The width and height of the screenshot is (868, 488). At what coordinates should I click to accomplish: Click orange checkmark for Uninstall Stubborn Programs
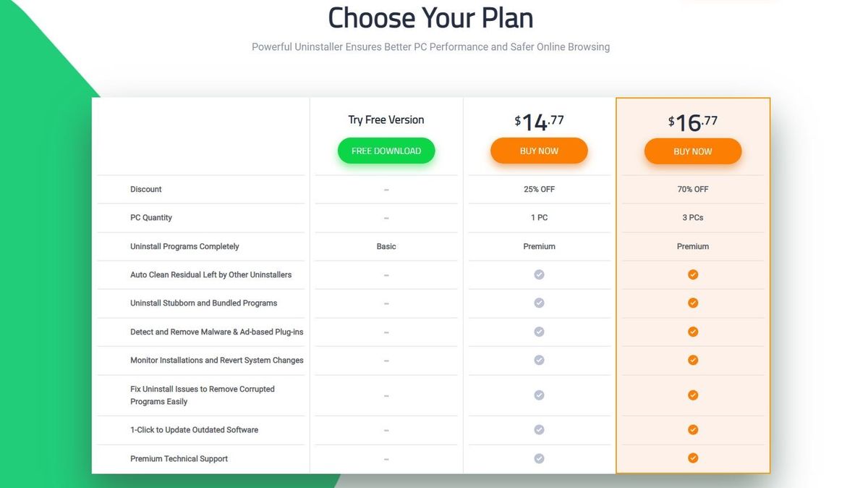pos(693,303)
